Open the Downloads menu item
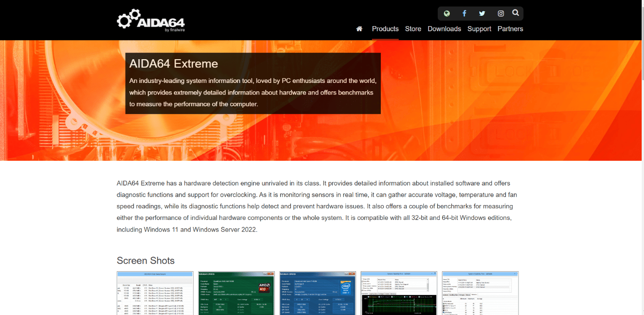Image resolution: width=644 pixels, height=315 pixels. click(x=444, y=29)
